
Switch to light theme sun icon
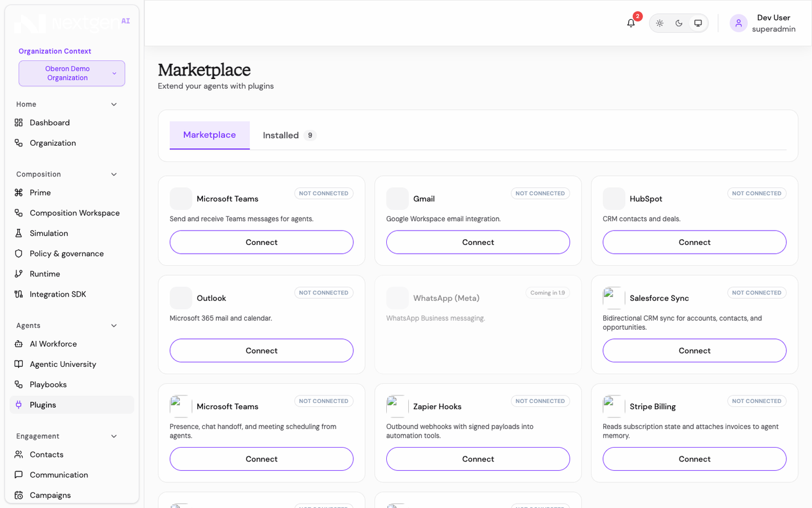[x=659, y=23]
